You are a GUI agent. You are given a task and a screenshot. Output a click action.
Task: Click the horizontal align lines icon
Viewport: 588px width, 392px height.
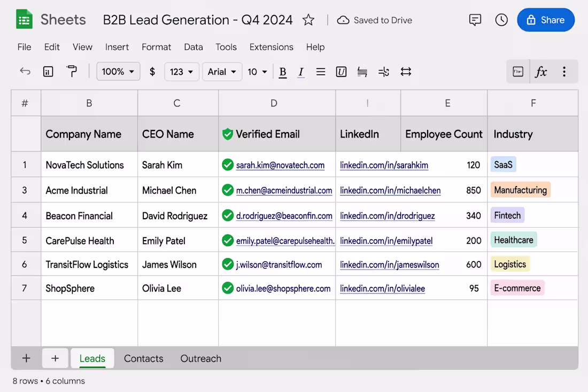pyautogui.click(x=321, y=71)
